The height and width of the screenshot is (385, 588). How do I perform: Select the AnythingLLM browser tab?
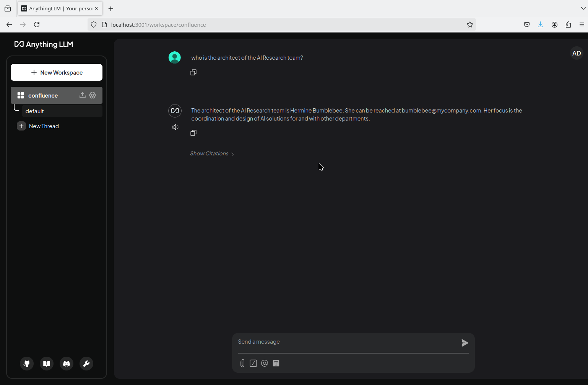(x=60, y=8)
